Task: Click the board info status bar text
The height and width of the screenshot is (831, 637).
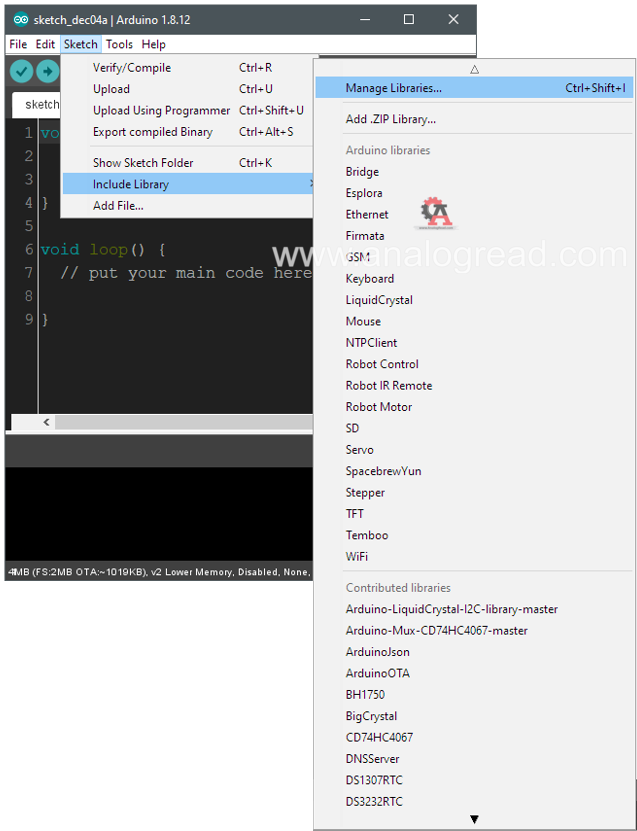Action: tap(158, 572)
